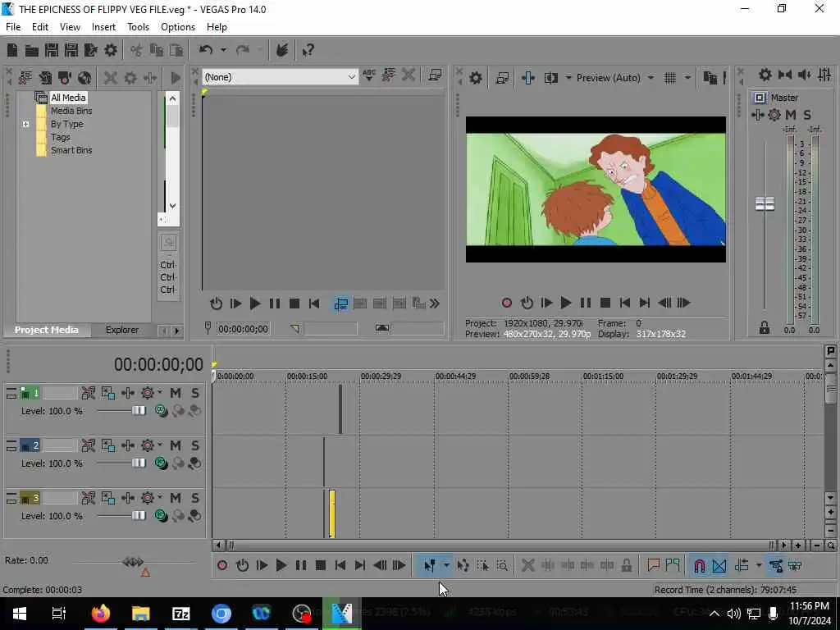Click Copy Snapshot icon in preview toolbar
This screenshot has width=840, height=630.
[710, 78]
